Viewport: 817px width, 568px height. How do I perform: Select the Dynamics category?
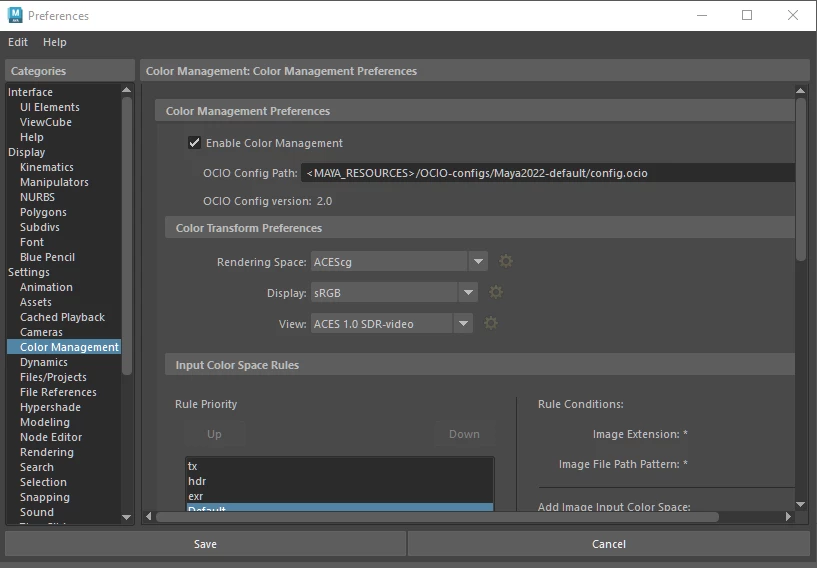pyautogui.click(x=44, y=362)
